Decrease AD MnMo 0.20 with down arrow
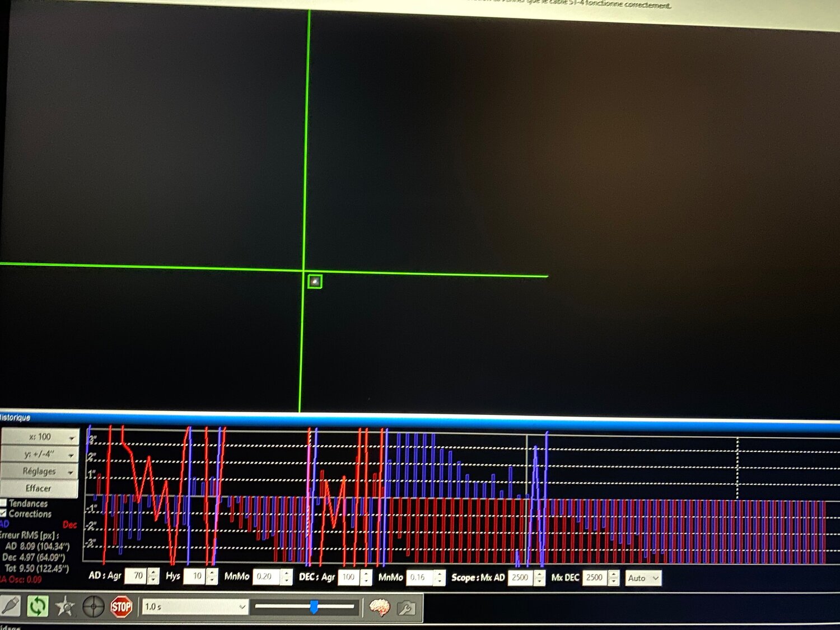The height and width of the screenshot is (630, 840). [286, 580]
